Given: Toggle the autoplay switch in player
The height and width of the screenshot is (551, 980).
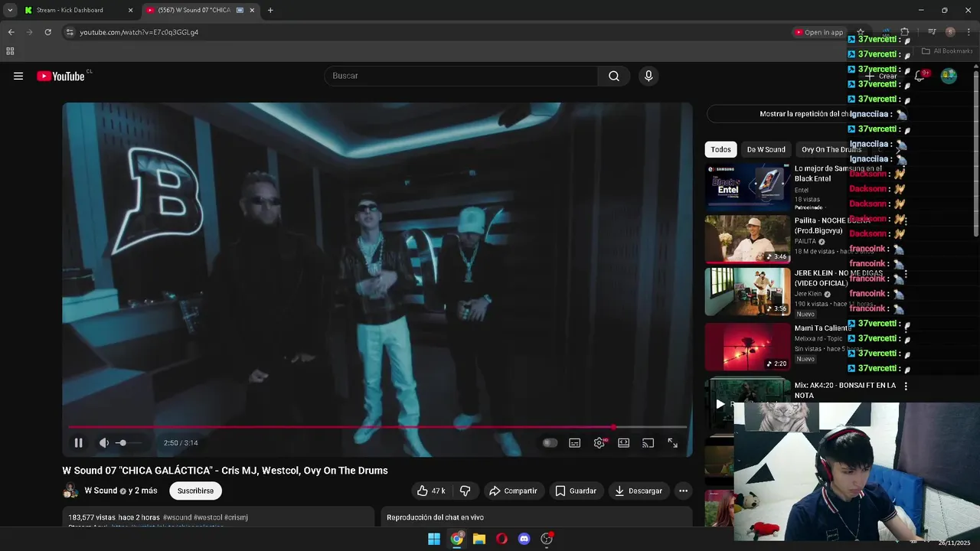Looking at the screenshot, I should [550, 442].
